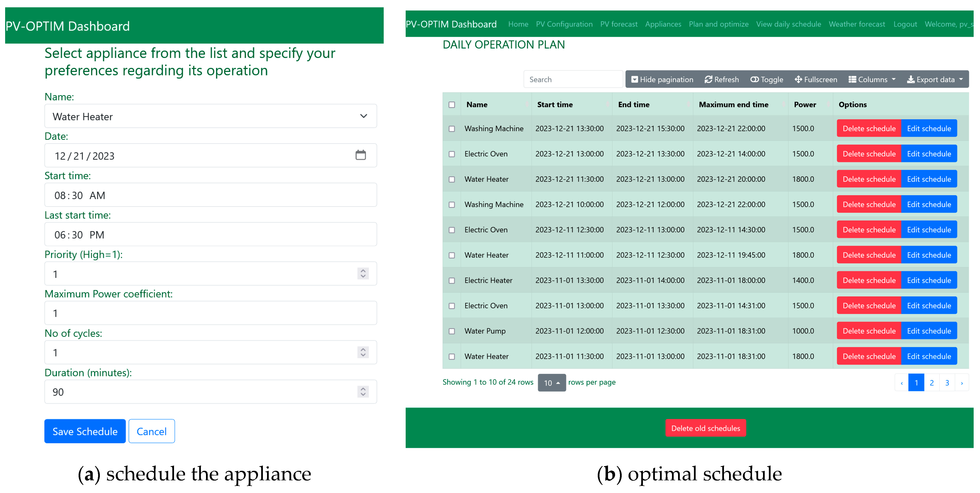
Task: Check the select-all rows header checkbox
Action: pos(452,105)
